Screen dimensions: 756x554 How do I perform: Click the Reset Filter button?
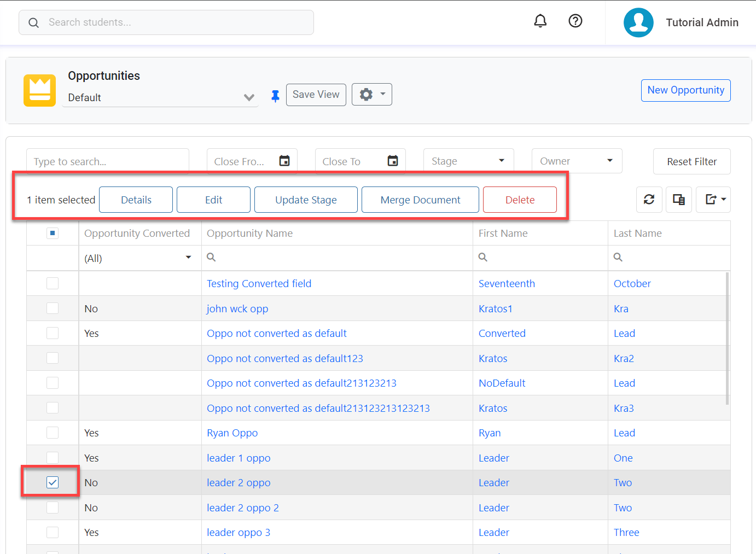click(691, 161)
